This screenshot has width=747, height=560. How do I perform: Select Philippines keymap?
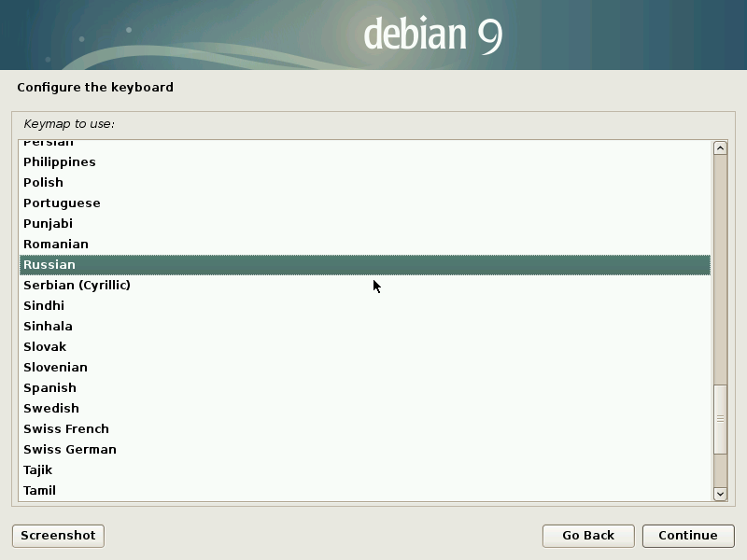(x=365, y=161)
